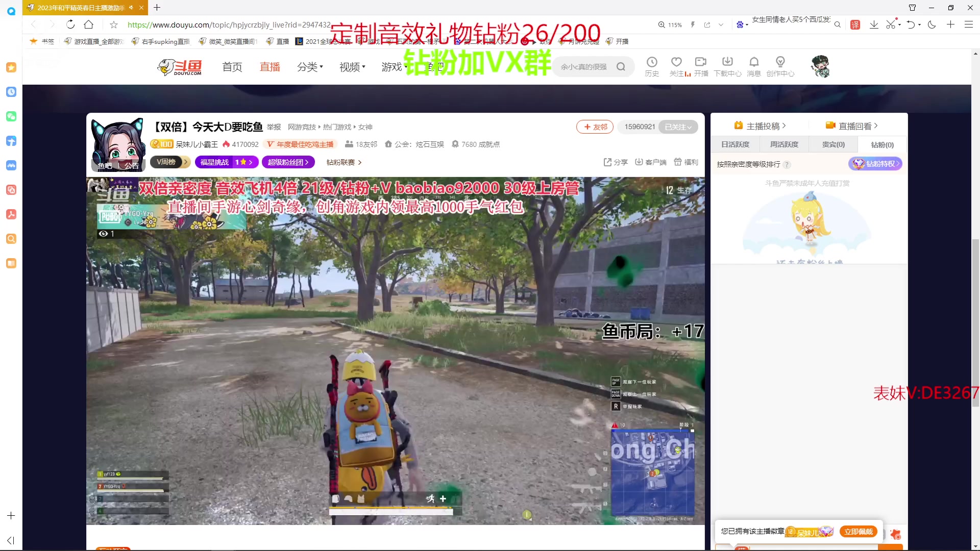
Task: Open the 超级粉丝团 button
Action: [288, 162]
